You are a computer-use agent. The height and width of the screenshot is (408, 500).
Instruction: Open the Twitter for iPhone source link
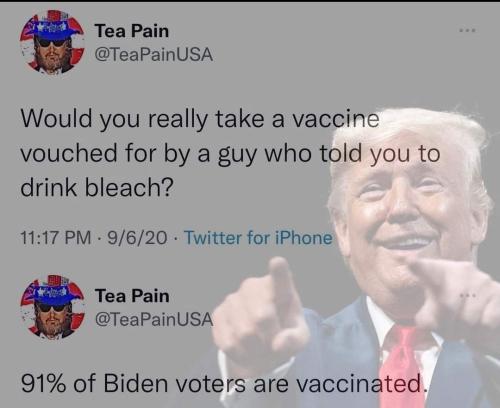258,238
